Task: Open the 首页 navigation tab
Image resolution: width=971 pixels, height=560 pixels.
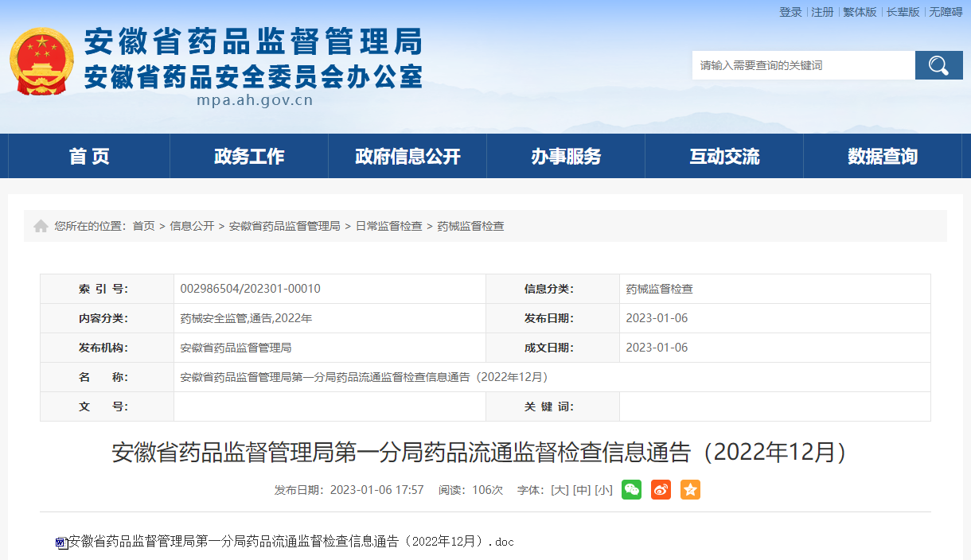Action: [89, 157]
